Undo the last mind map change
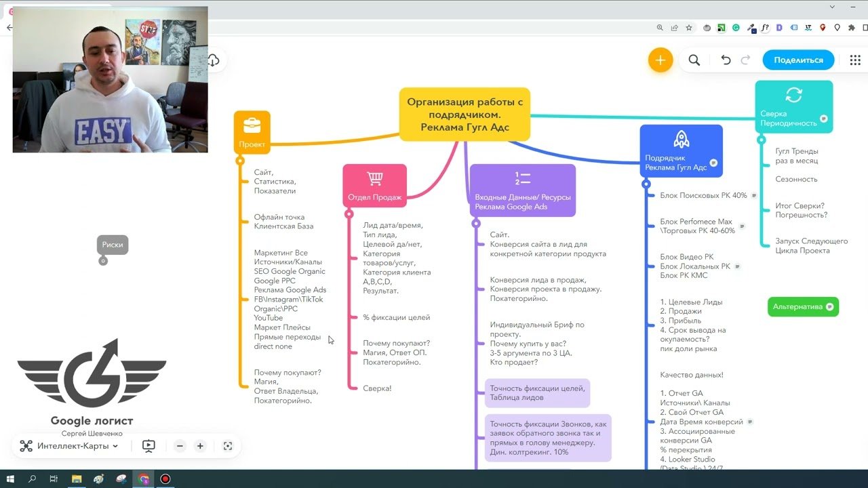This screenshot has height=488, width=868. [x=726, y=60]
